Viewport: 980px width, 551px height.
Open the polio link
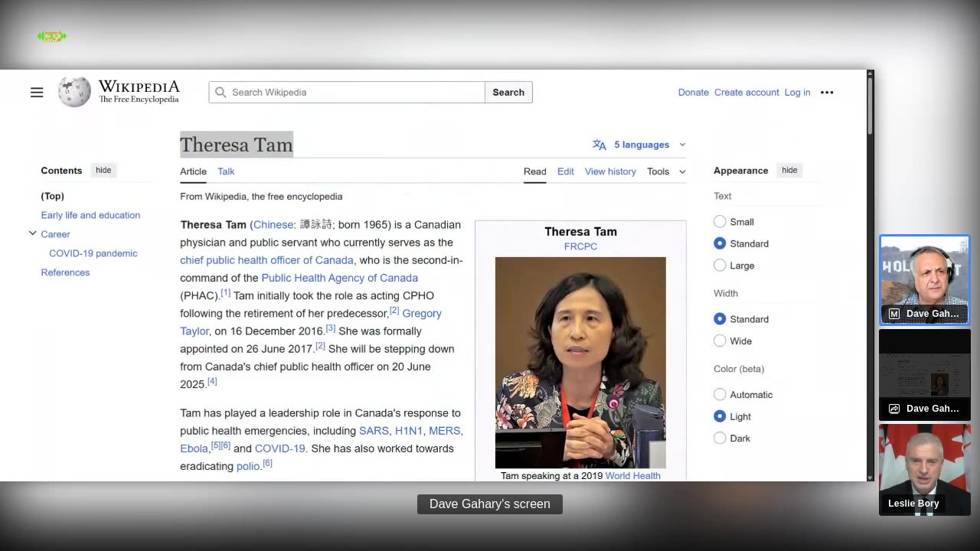[x=247, y=466]
